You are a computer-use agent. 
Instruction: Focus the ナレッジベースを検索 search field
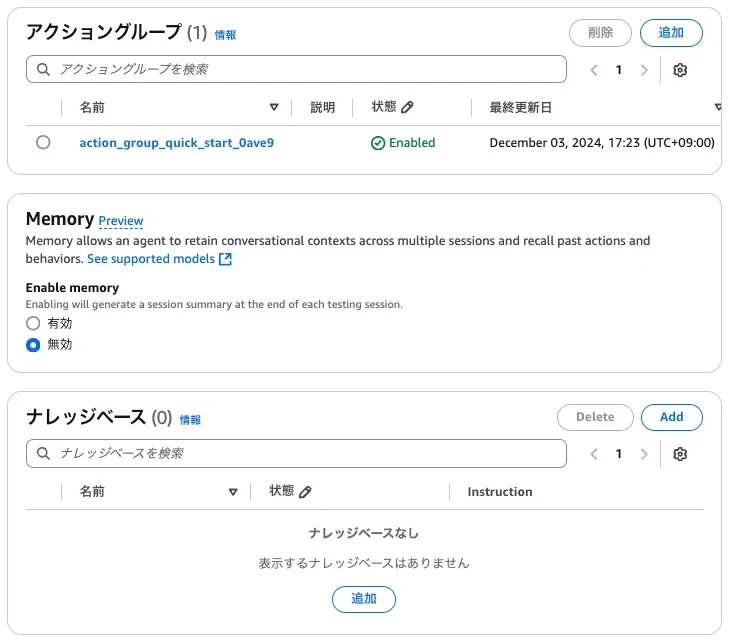point(297,453)
